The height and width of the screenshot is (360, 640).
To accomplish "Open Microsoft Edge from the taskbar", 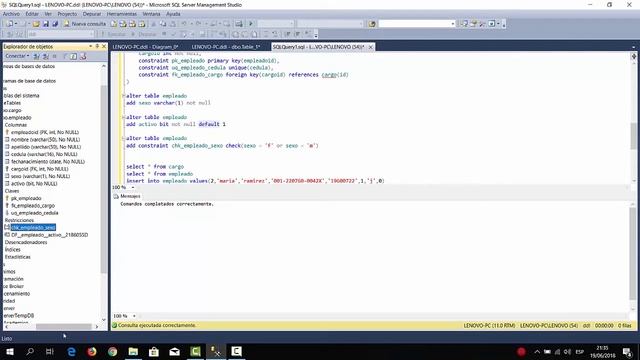I will pos(71,351).
